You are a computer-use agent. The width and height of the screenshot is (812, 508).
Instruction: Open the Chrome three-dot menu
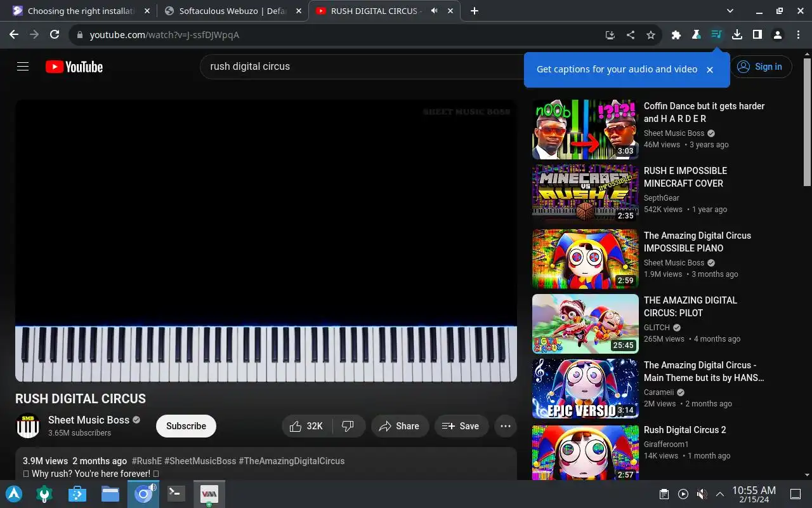(x=797, y=35)
